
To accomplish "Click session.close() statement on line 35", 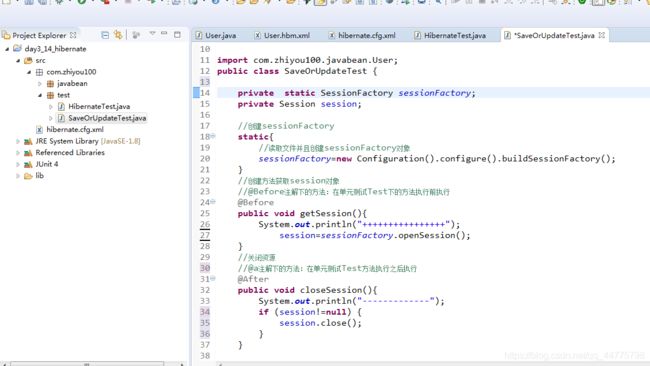I will (x=320, y=323).
